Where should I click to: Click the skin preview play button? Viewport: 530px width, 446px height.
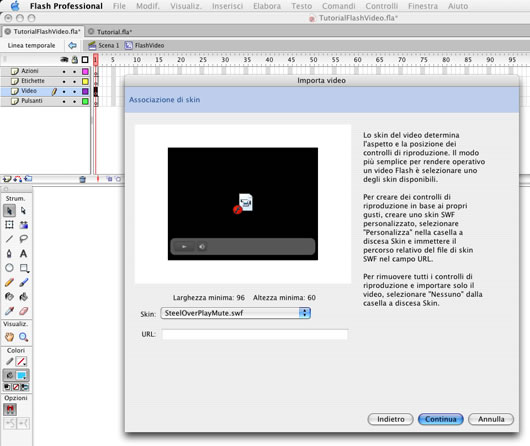click(x=184, y=247)
